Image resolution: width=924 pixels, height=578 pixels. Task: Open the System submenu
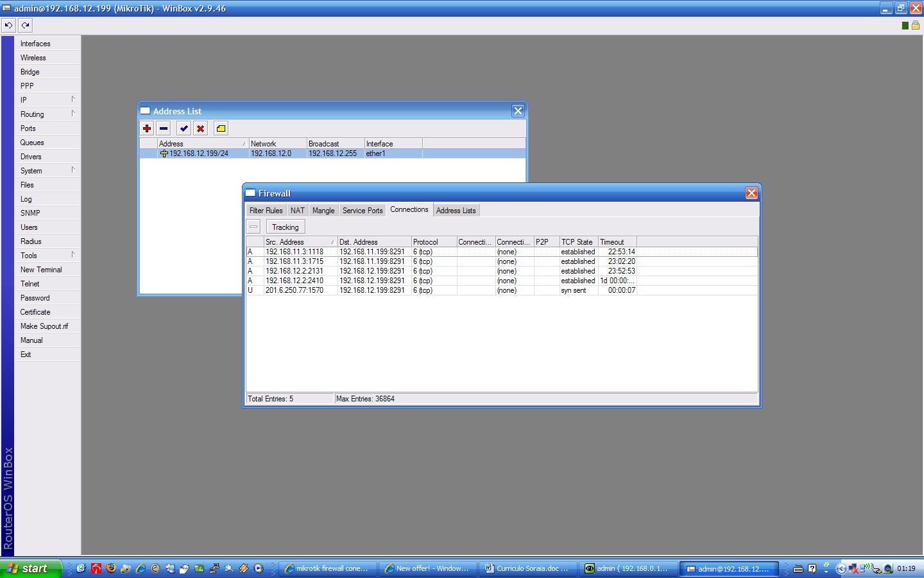click(x=47, y=170)
